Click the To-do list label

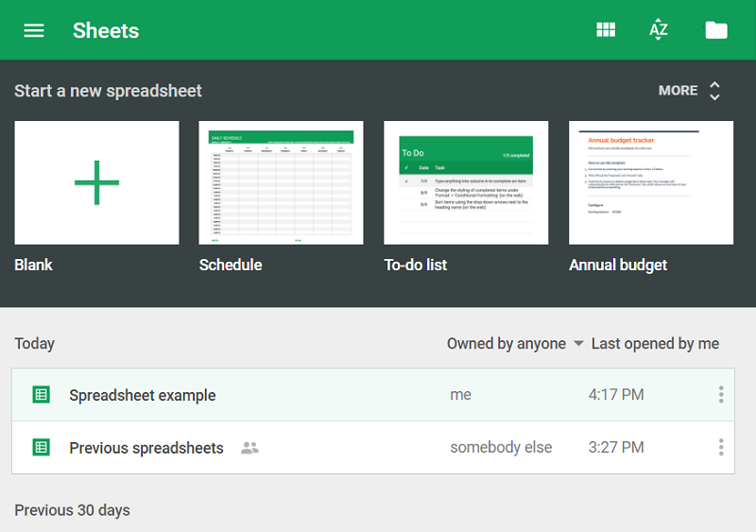(416, 265)
